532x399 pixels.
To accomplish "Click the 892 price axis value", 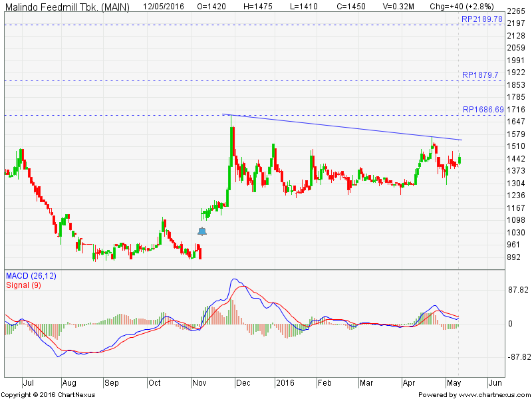I will (x=513, y=257).
